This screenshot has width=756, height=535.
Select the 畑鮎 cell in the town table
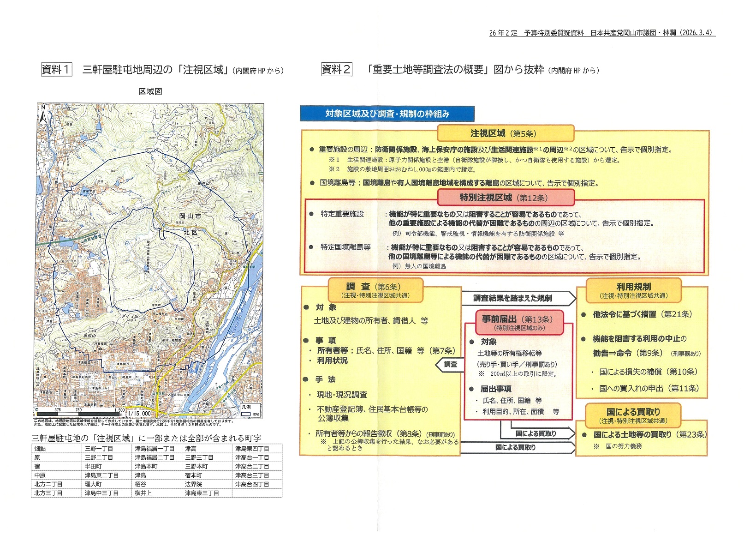[x=40, y=449]
